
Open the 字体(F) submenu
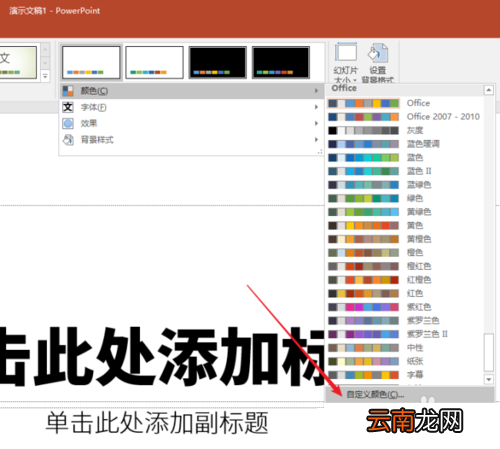[x=192, y=107]
